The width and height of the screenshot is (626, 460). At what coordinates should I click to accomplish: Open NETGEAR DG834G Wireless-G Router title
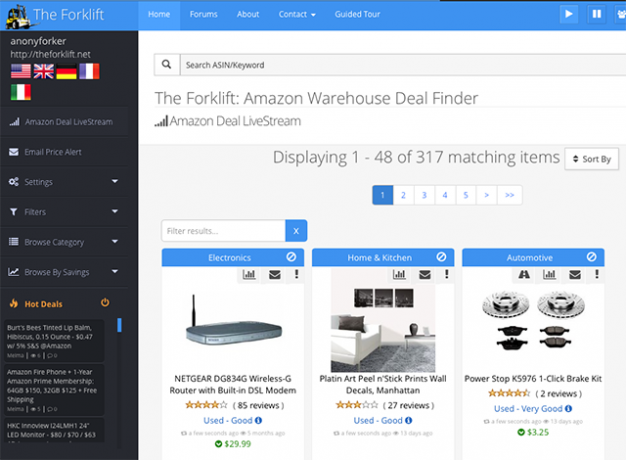233,385
